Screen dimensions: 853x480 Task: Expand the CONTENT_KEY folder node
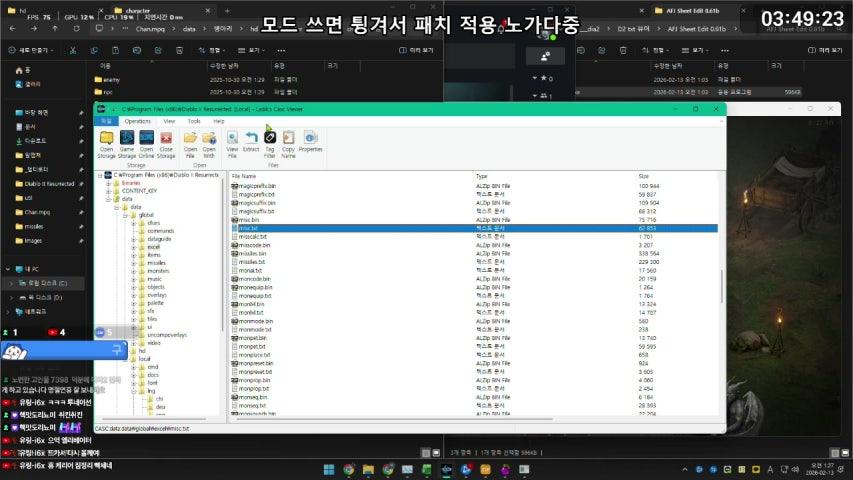(x=109, y=190)
